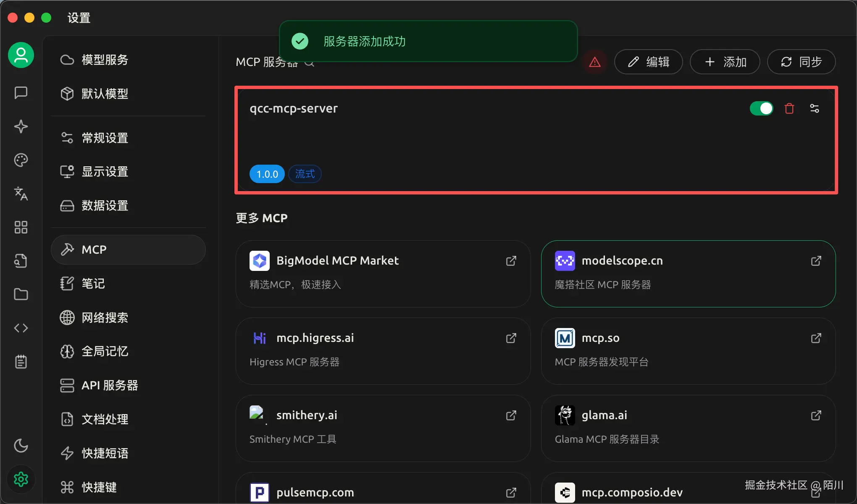Open qcc-mcp-server tool settings sliders icon
This screenshot has height=504, width=857.
point(815,108)
